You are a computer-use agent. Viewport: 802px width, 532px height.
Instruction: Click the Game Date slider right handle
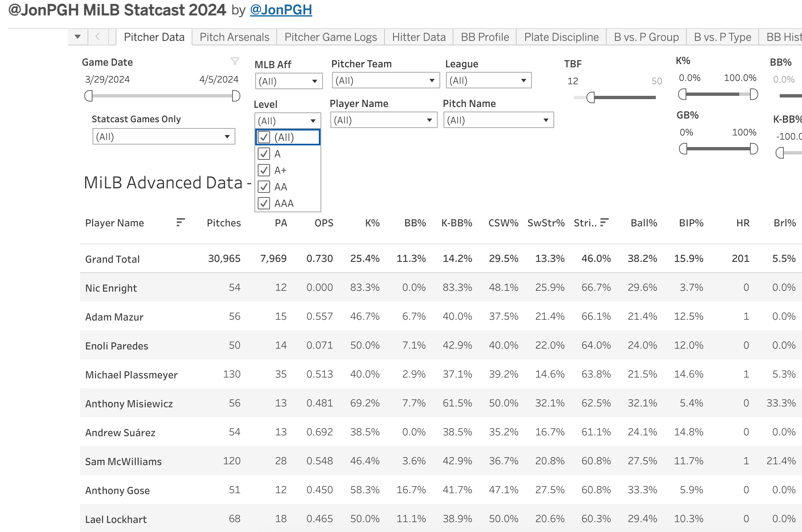point(236,96)
